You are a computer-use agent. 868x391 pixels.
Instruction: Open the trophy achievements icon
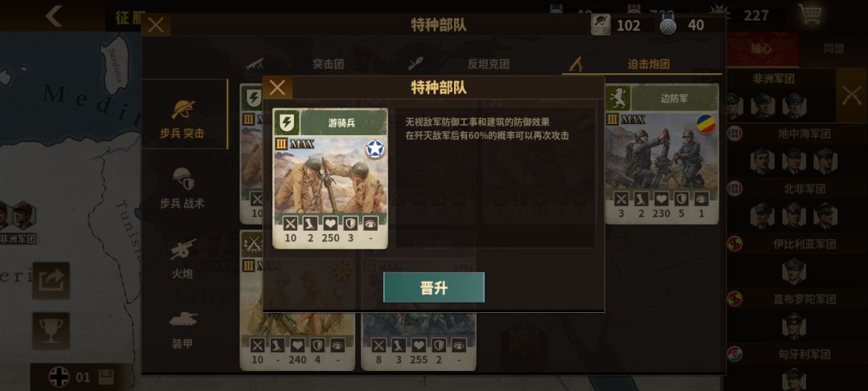(x=51, y=331)
